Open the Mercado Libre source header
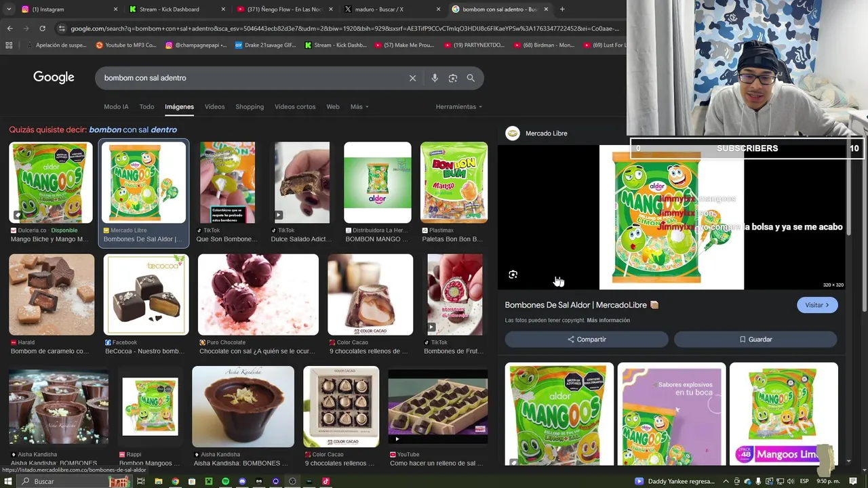Image resolution: width=868 pixels, height=488 pixels. pos(536,134)
